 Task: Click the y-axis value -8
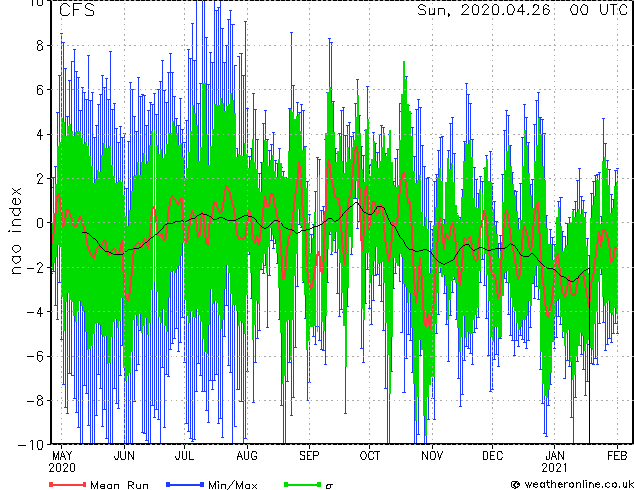(34, 401)
